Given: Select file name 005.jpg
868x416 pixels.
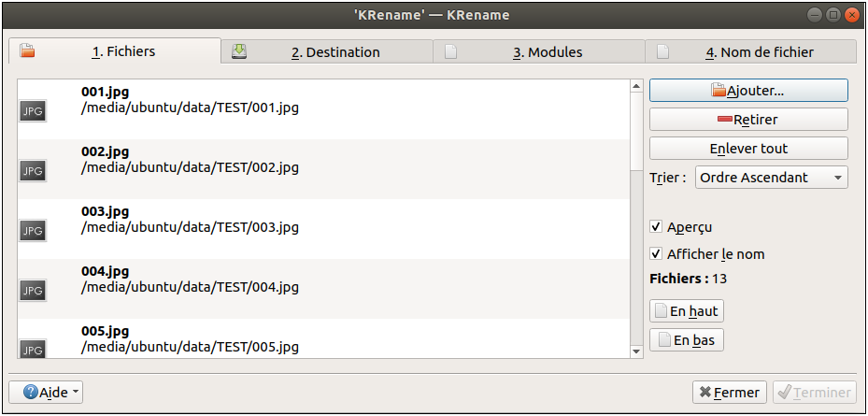Looking at the screenshot, I should (x=106, y=331).
